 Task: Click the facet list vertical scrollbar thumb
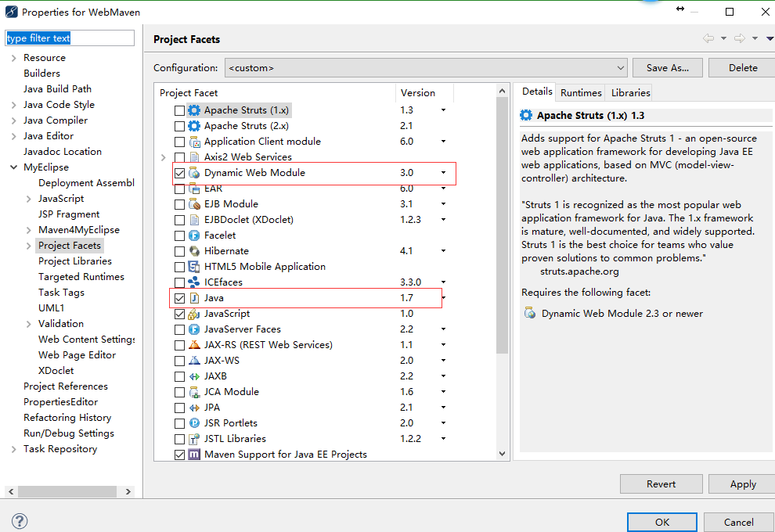coord(502,225)
